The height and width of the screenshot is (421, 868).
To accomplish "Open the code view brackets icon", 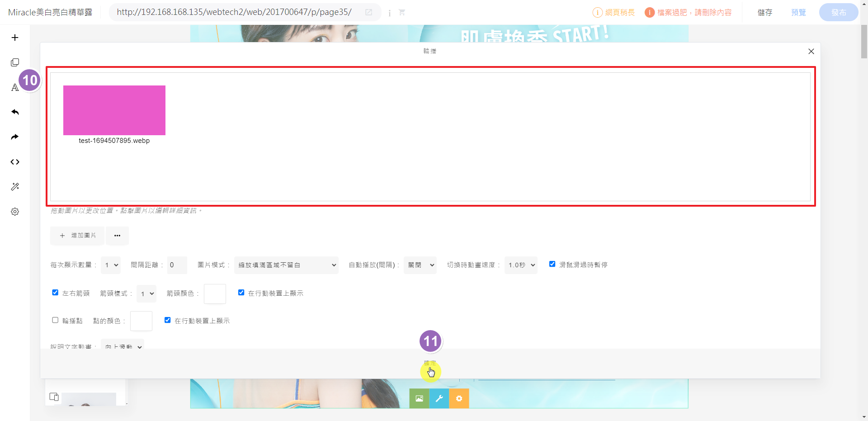I will [15, 162].
